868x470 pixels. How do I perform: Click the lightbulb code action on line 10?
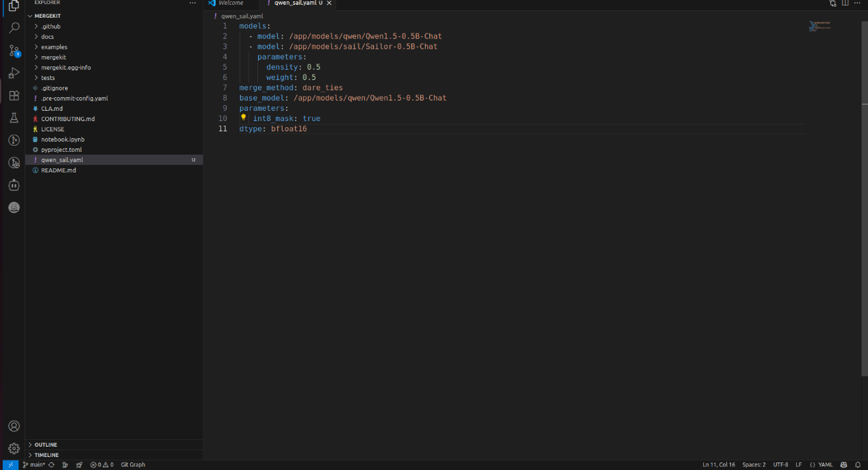click(x=243, y=118)
